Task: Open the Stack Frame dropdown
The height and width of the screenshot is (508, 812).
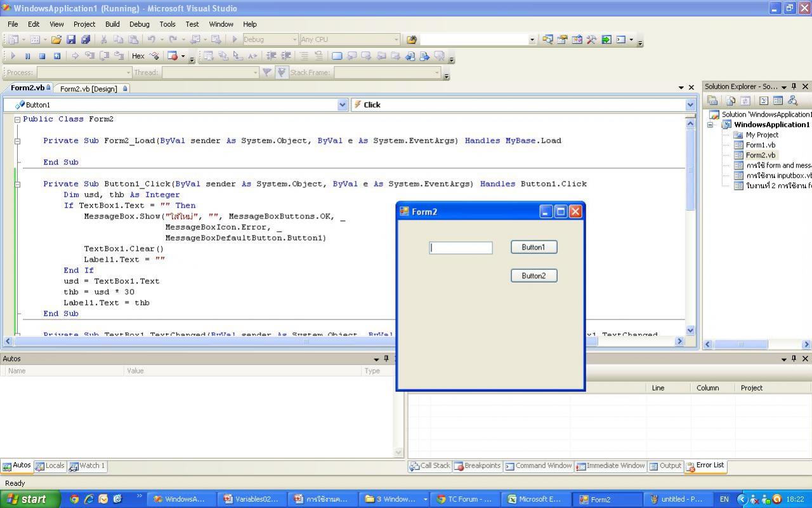Action: point(437,72)
